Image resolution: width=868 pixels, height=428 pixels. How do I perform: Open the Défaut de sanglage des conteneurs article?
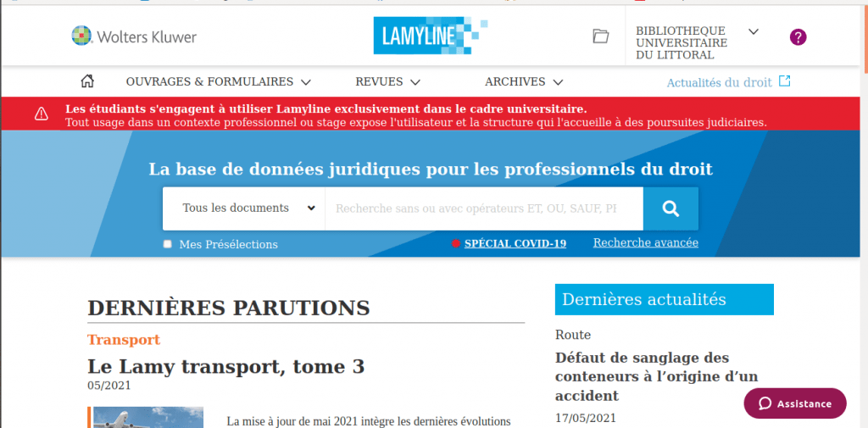[657, 376]
